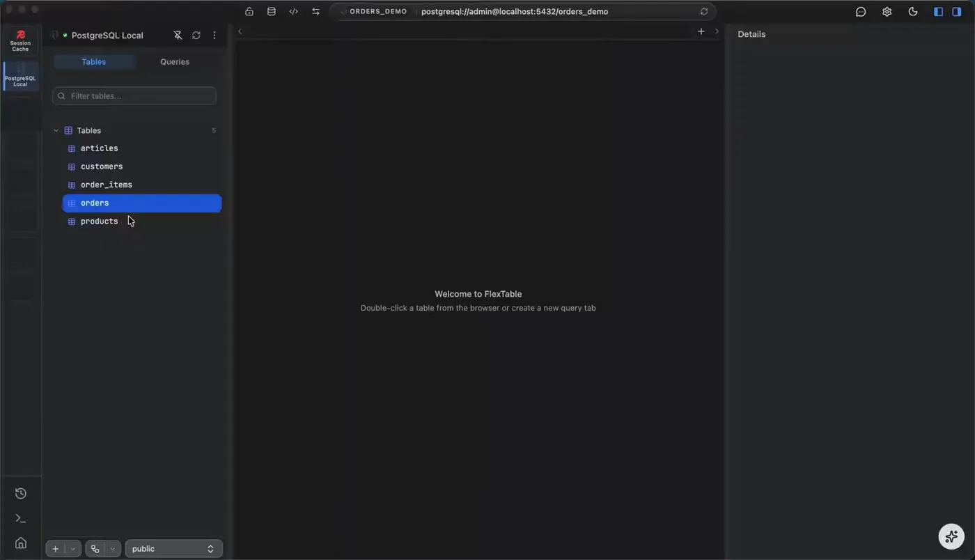Click the relationship diagram icon at sidebar bottom
The image size is (975, 560).
pos(95,549)
